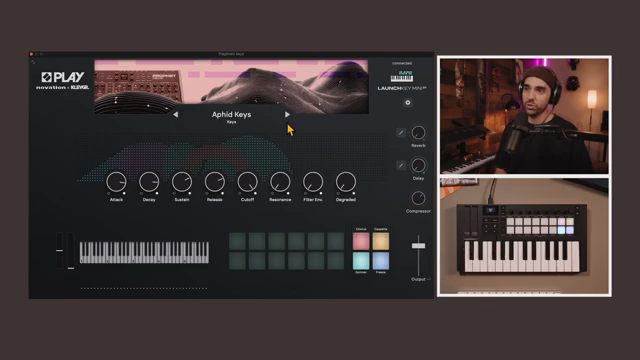Click the on-screen piano keyboard
The height and width of the screenshot is (360, 640).
pos(144,252)
